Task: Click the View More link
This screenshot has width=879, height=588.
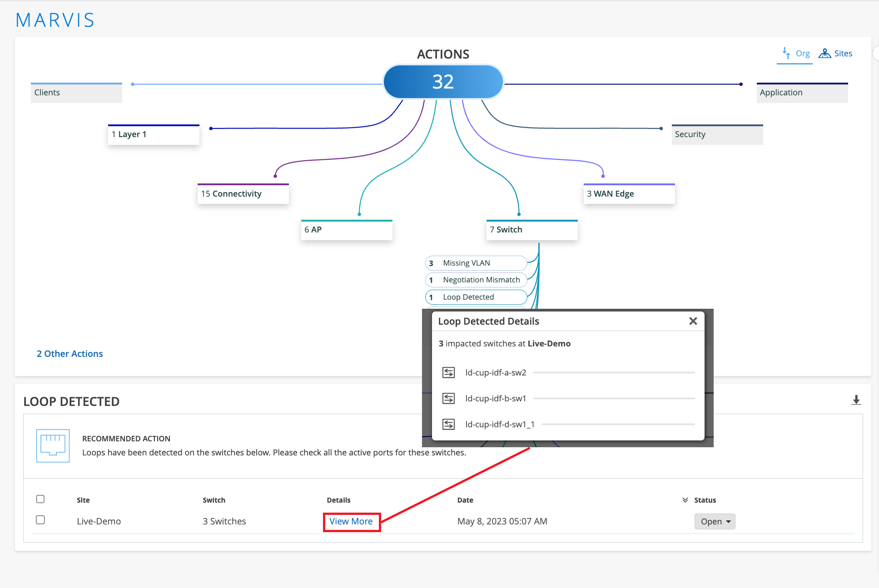Action: (351, 521)
